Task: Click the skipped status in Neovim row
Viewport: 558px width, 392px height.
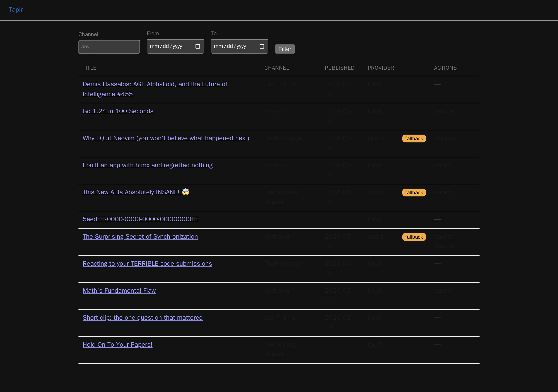Action: point(445,138)
